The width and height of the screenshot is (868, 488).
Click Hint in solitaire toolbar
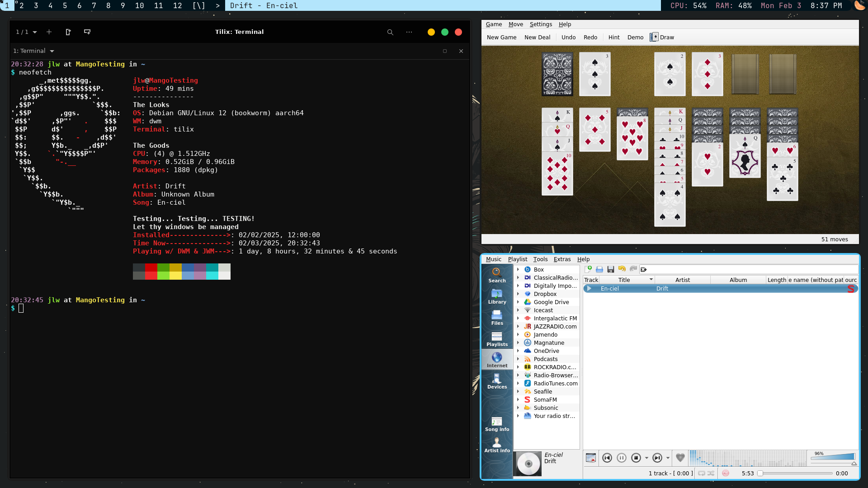coord(613,38)
